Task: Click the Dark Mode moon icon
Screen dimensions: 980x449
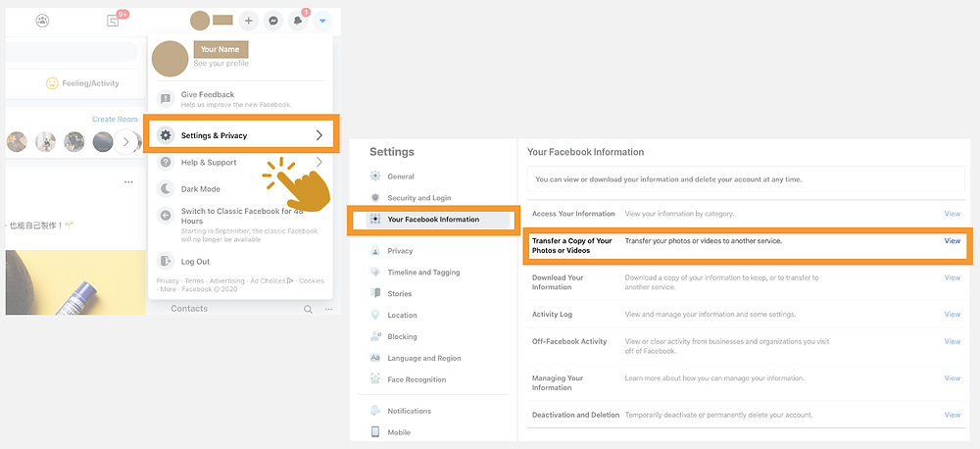Action: (x=165, y=189)
